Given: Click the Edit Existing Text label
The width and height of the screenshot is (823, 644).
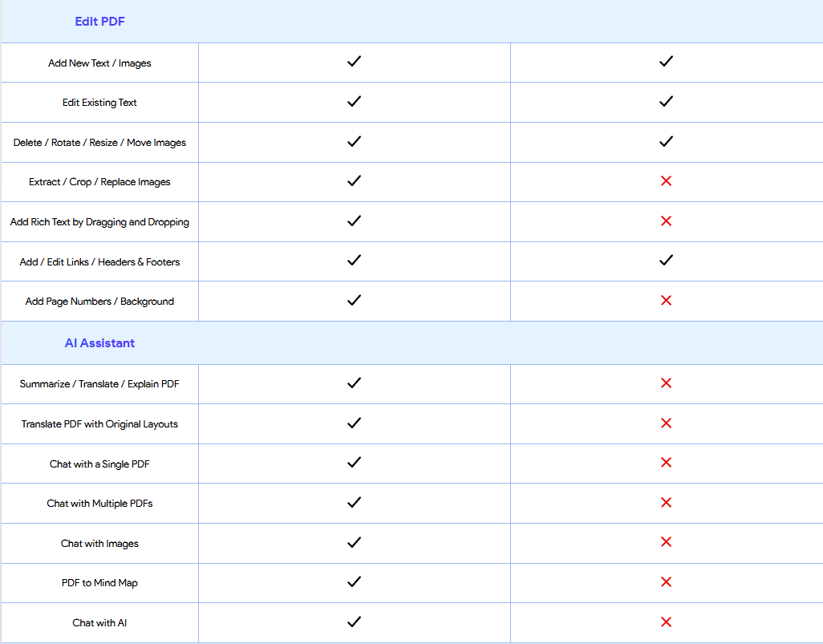Looking at the screenshot, I should [99, 103].
